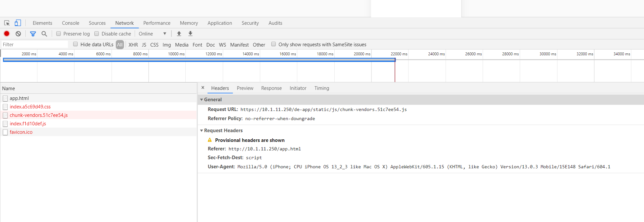Image resolution: width=644 pixels, height=222 pixels.
Task: Click the blue overview timeline bar
Action: click(x=199, y=60)
